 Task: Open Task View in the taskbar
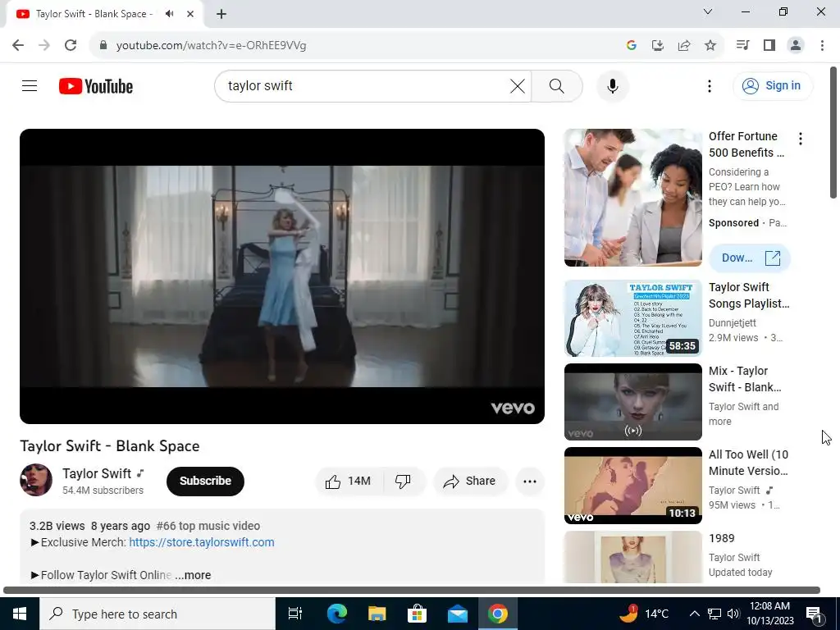295,614
